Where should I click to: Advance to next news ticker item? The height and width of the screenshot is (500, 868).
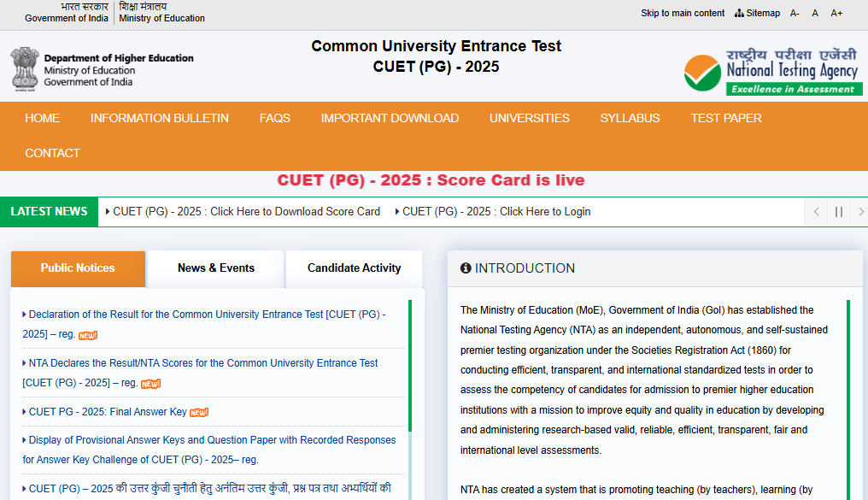point(860,212)
